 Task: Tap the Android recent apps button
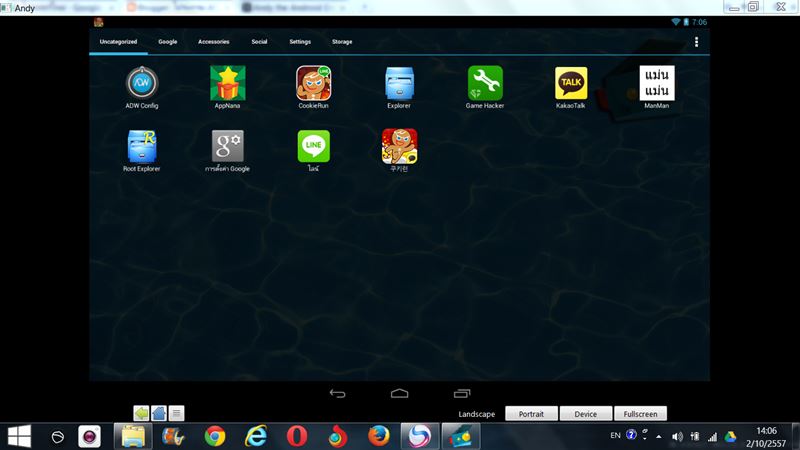tap(462, 393)
